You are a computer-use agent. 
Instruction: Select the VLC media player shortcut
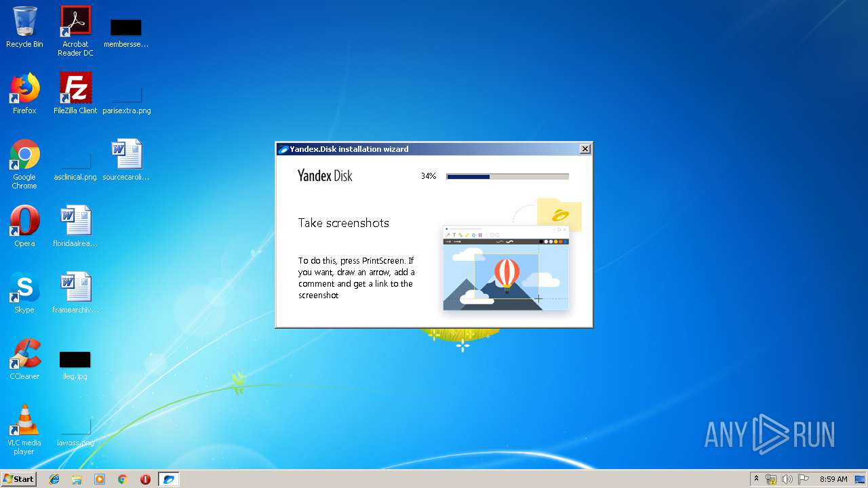pyautogui.click(x=24, y=430)
